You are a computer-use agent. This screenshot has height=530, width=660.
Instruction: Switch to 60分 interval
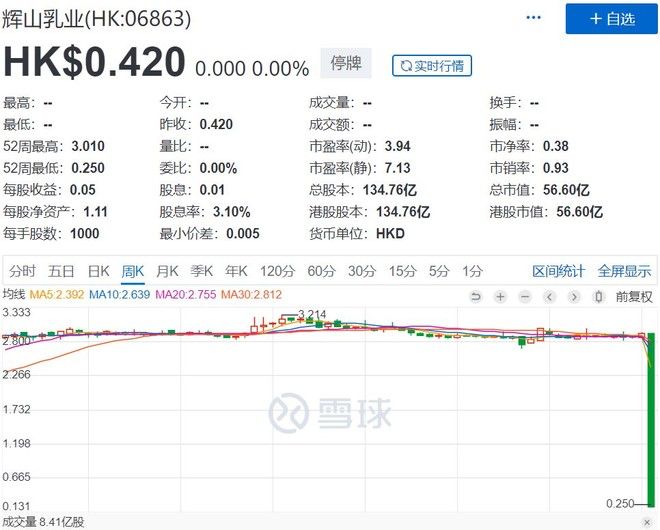[x=321, y=271]
